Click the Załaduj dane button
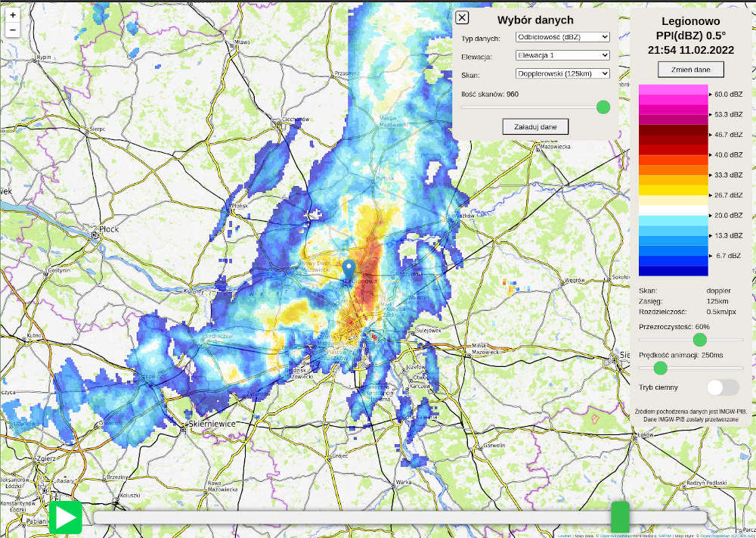Screen dimensions: 756x538 [x=535, y=126]
